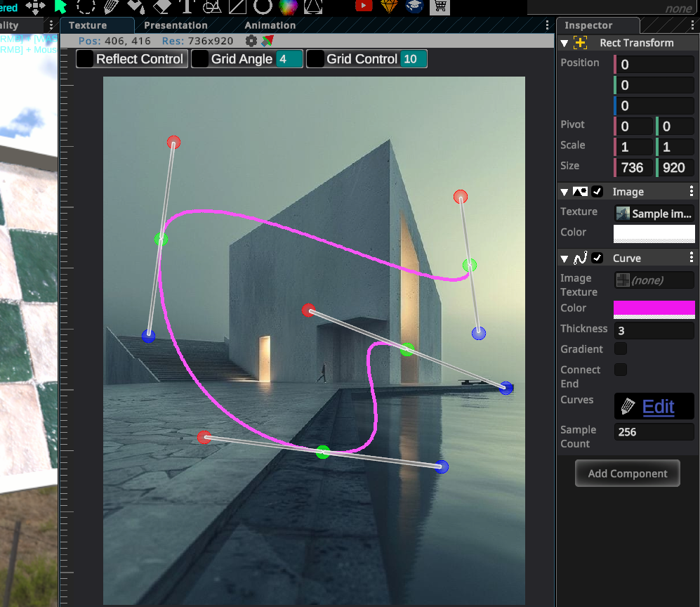
Task: Open left panel three-dot menu
Action: pyautogui.click(x=51, y=25)
